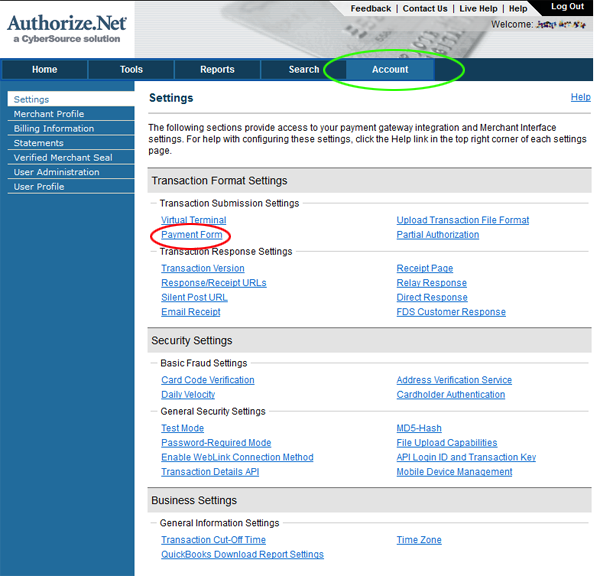The image size is (600, 576).
Task: Open QuickBooks Download Report Settings link
Action: (243, 555)
